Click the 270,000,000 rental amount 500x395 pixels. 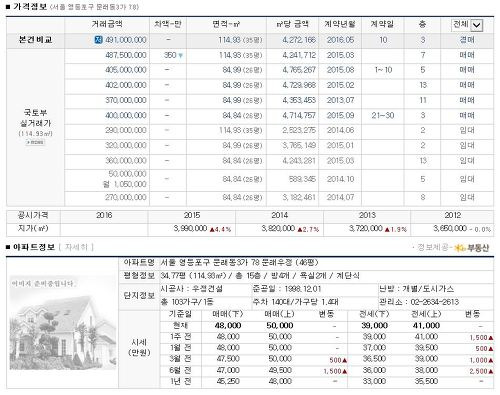click(126, 198)
